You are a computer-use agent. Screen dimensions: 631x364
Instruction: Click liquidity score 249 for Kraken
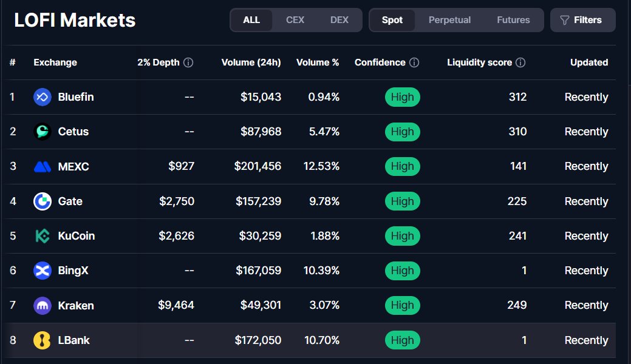click(x=517, y=305)
